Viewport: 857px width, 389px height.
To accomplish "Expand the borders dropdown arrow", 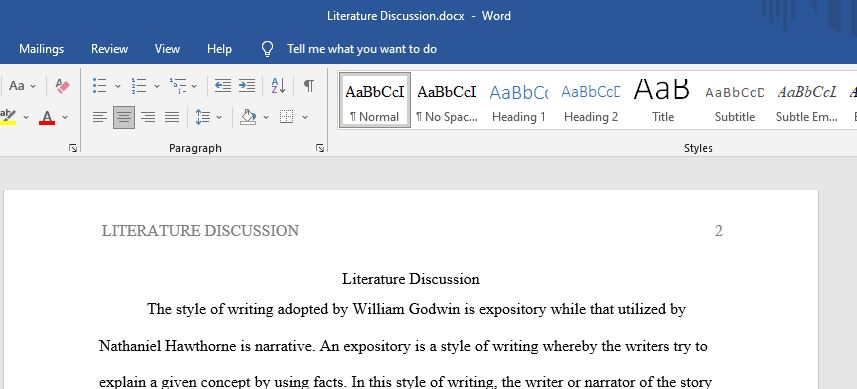I will tap(305, 117).
